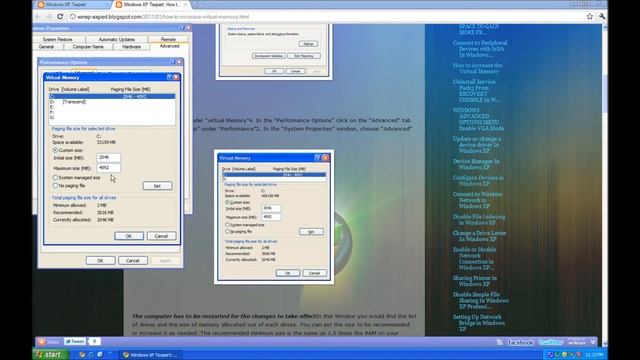
Task: Open 'Device Manager in Windows XP' link
Action: 476,164
